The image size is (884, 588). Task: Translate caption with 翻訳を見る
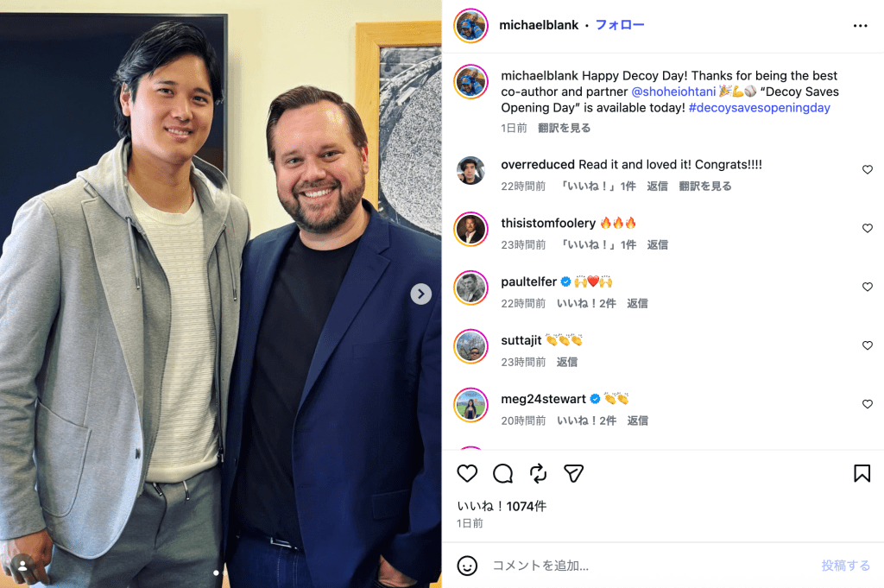pos(564,128)
